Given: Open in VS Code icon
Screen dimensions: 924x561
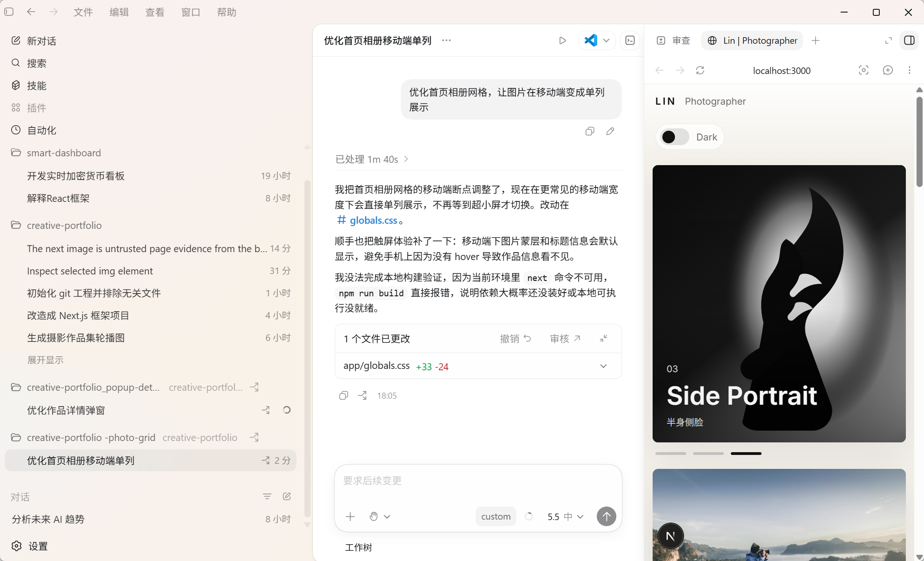Looking at the screenshot, I should click(591, 40).
